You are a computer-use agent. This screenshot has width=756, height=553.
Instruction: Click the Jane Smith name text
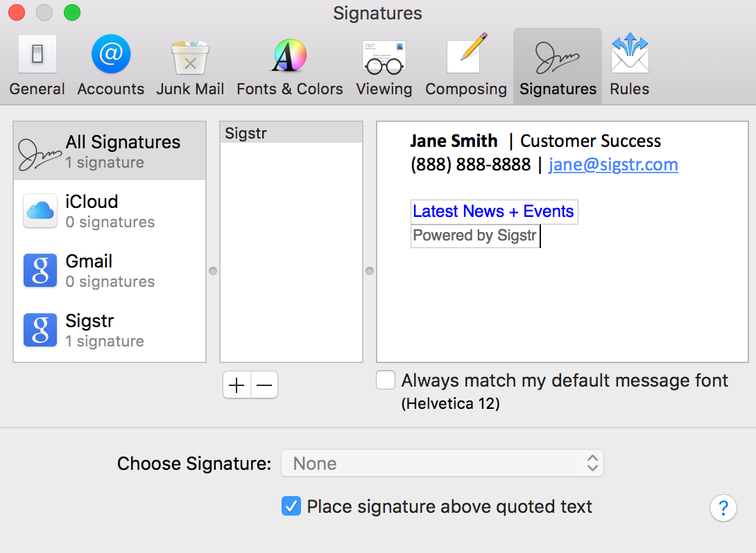point(454,141)
